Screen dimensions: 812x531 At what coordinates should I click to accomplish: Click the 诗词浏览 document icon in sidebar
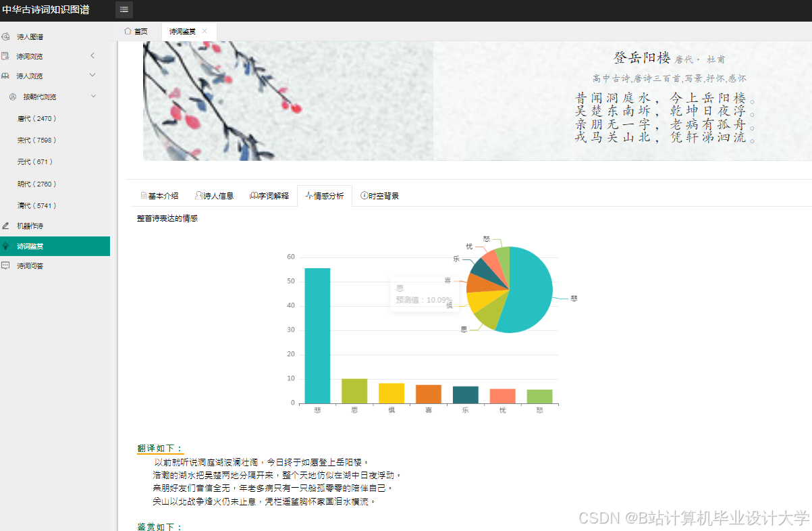[x=7, y=55]
